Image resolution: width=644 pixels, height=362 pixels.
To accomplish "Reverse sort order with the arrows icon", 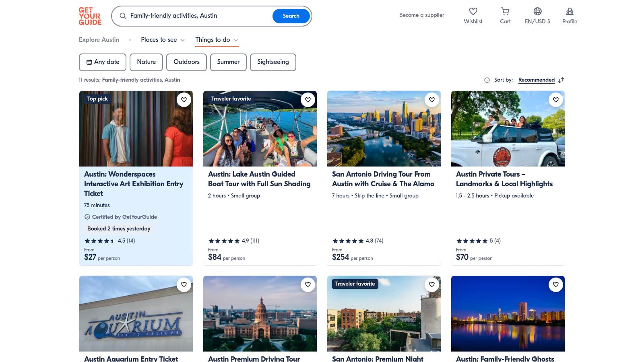I will [561, 80].
